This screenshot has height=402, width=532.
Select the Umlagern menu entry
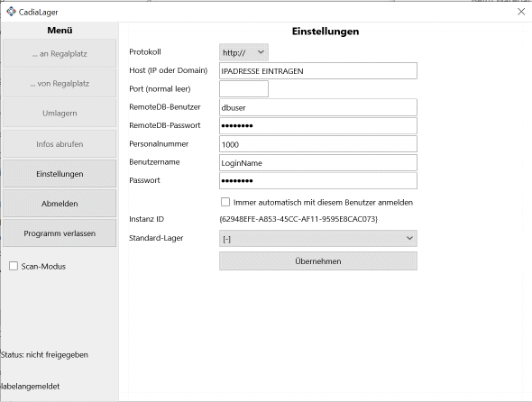pyautogui.click(x=60, y=113)
